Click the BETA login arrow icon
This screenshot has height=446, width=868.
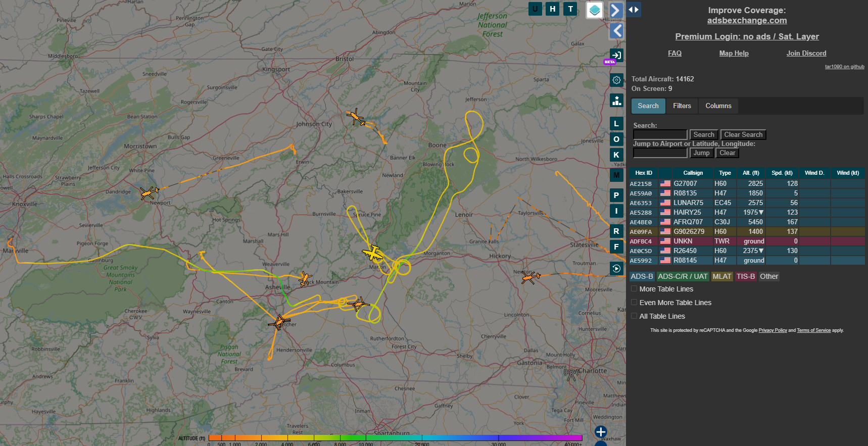pyautogui.click(x=616, y=55)
